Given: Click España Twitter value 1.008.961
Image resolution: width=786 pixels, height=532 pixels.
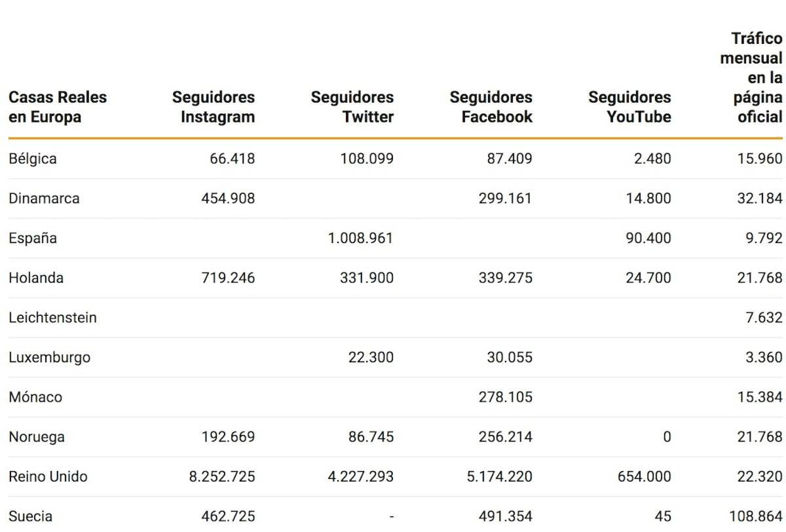Looking at the screenshot, I should point(361,238).
